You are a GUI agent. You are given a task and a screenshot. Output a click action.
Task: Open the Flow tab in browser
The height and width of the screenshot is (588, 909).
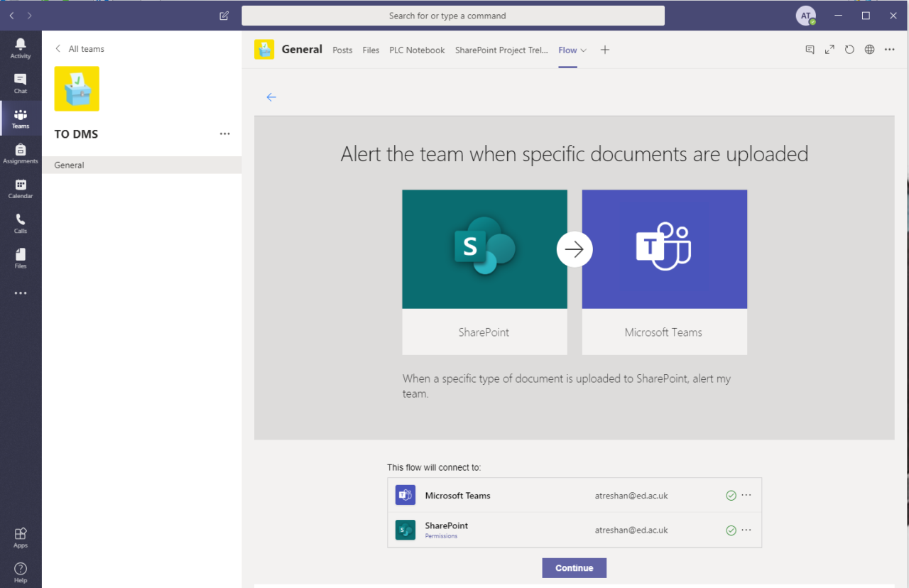coord(869,50)
